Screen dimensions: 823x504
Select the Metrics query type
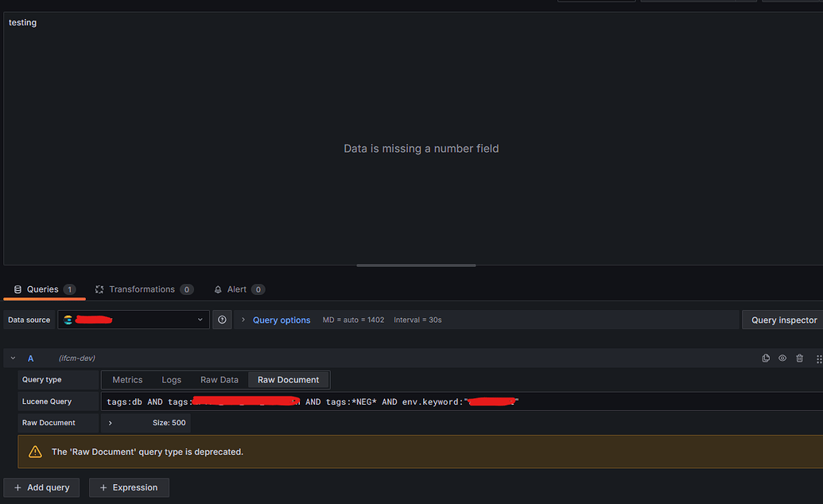[x=127, y=379]
